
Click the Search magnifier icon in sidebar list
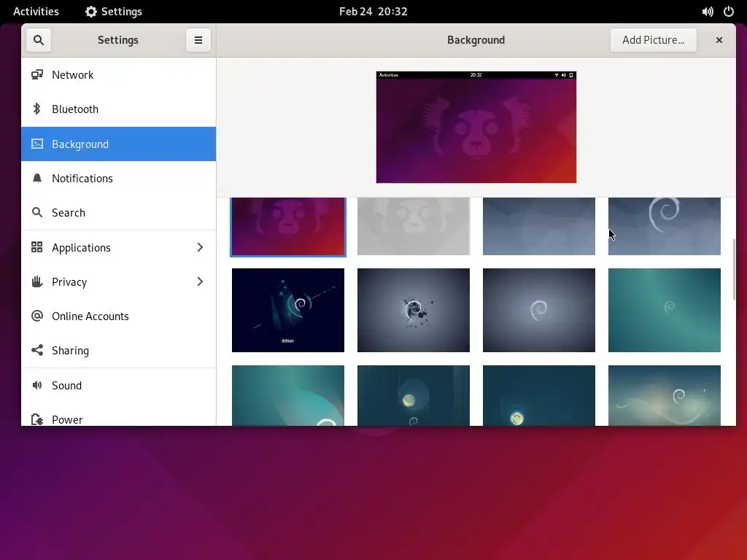[x=37, y=212]
